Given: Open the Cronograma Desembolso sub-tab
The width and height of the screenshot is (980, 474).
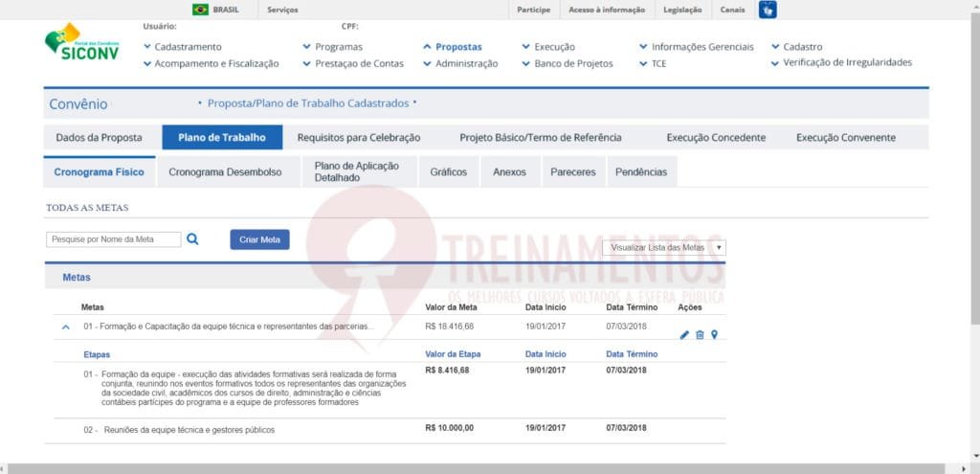Looking at the screenshot, I should tap(225, 172).
